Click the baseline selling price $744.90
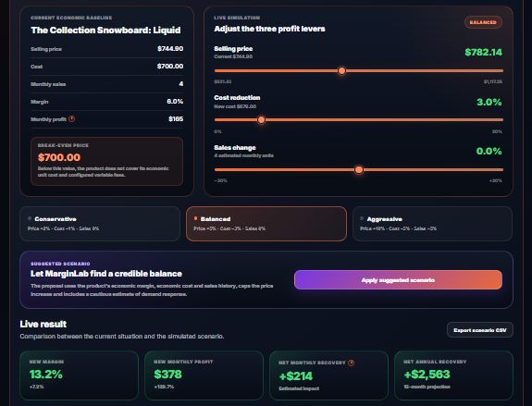 tap(170, 49)
